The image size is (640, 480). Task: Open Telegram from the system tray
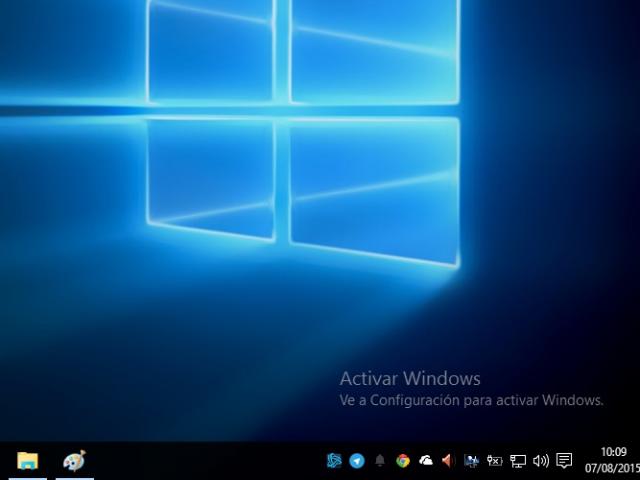coord(357,461)
